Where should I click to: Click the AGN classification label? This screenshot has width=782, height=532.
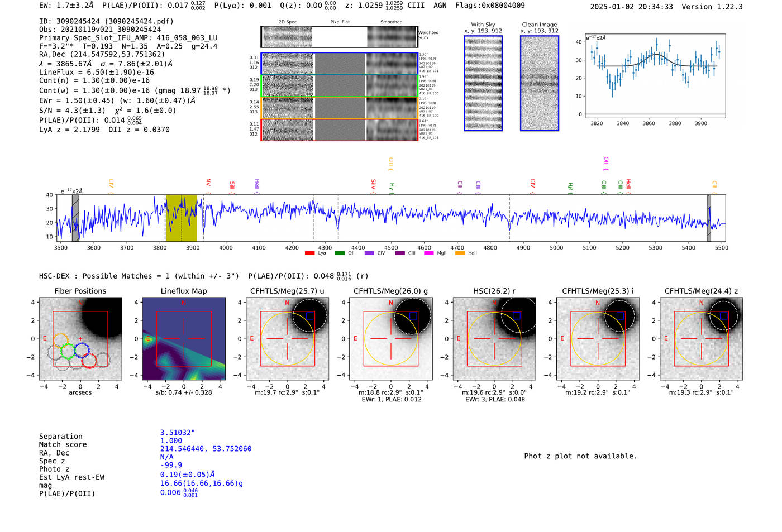pos(440,6)
